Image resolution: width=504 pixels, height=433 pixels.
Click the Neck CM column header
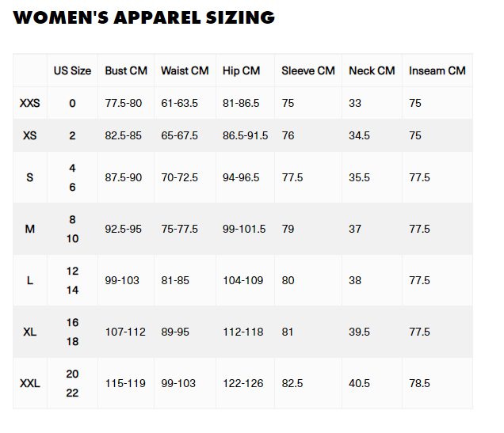tap(372, 70)
